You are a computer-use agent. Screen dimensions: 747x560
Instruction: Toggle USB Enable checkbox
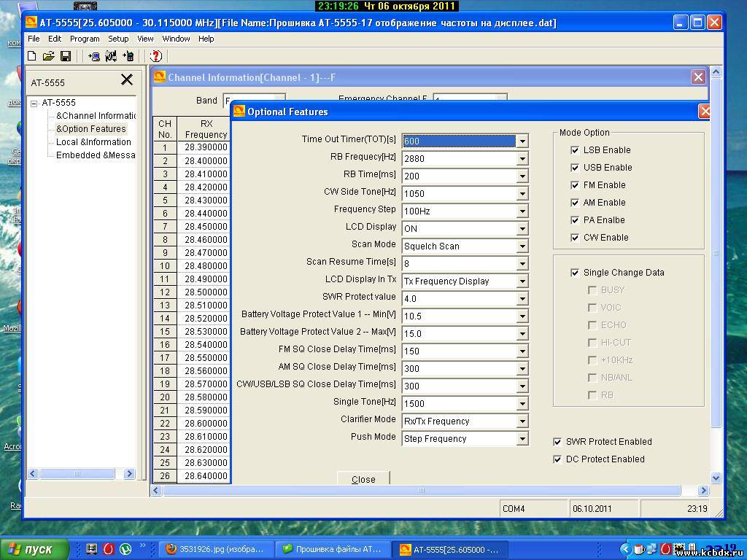[575, 168]
